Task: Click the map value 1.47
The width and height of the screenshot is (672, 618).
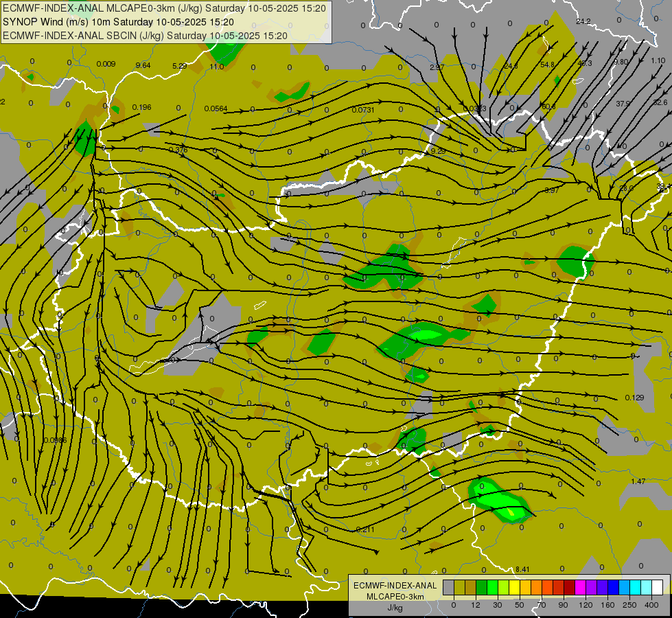Action: click(638, 481)
